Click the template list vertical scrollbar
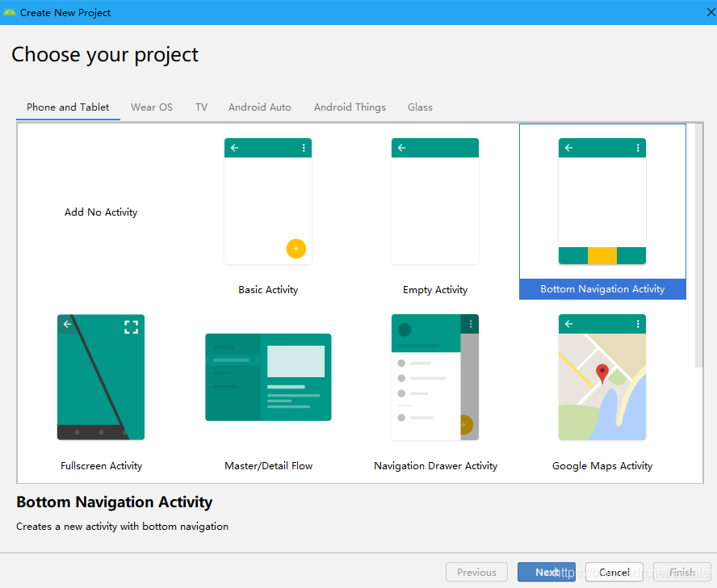717x588 pixels. click(x=698, y=245)
